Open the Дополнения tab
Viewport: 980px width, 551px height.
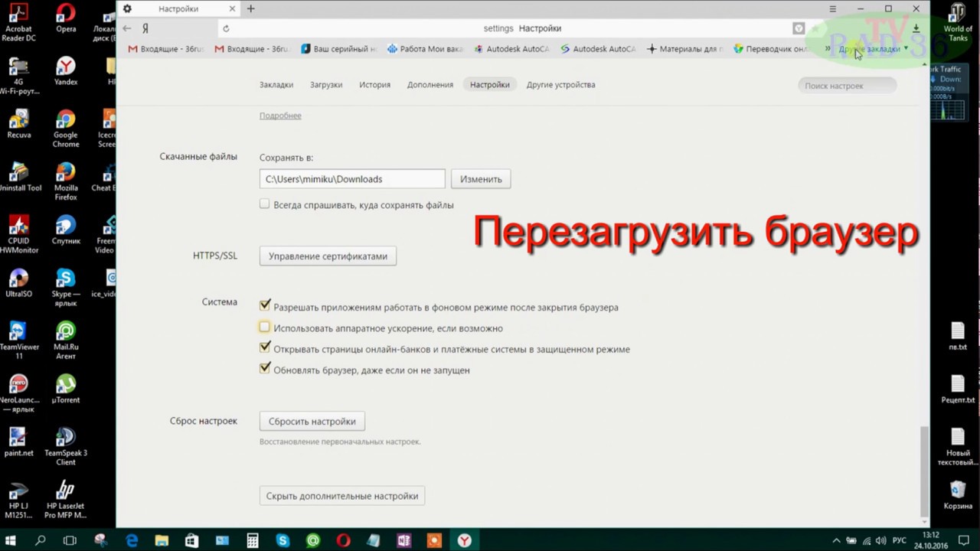[430, 85]
